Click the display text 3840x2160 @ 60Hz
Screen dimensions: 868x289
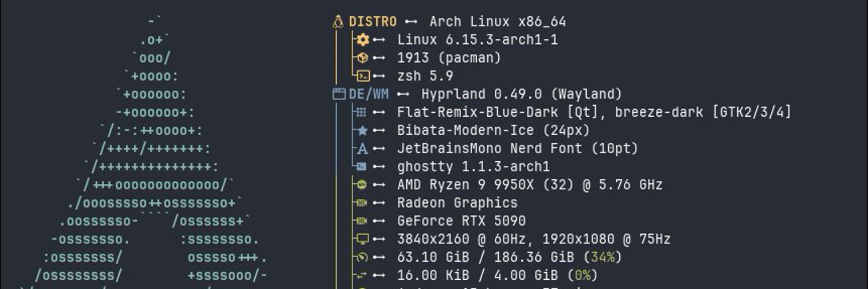(461, 239)
